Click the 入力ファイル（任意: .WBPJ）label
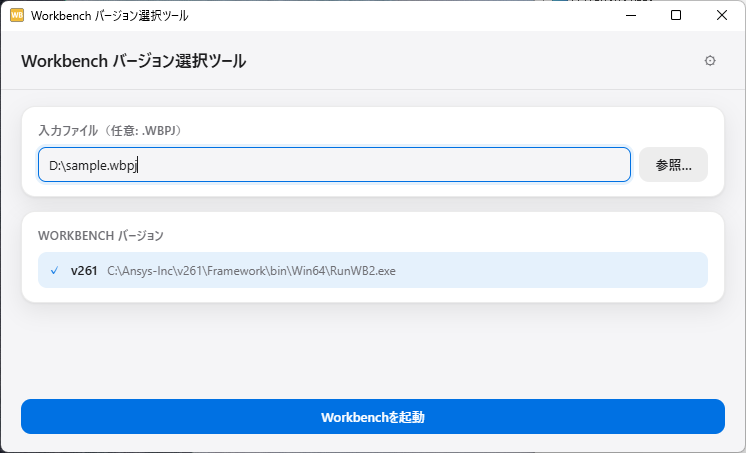 click(x=110, y=130)
